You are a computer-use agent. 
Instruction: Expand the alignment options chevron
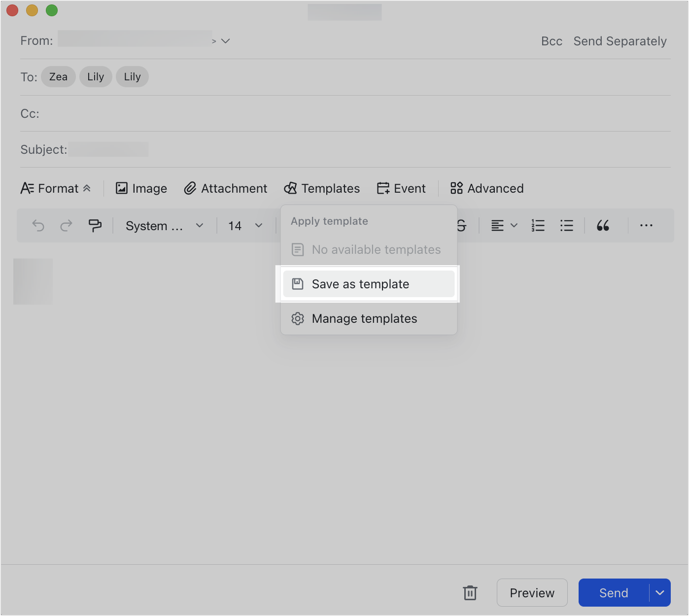514,226
